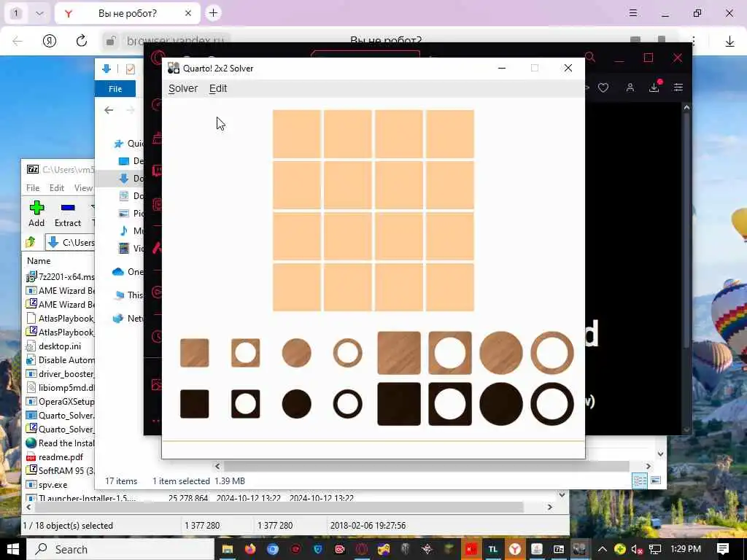Viewport: 747px width, 560px height.
Task: Click the 7-Zip path address field
Action: tap(69, 242)
